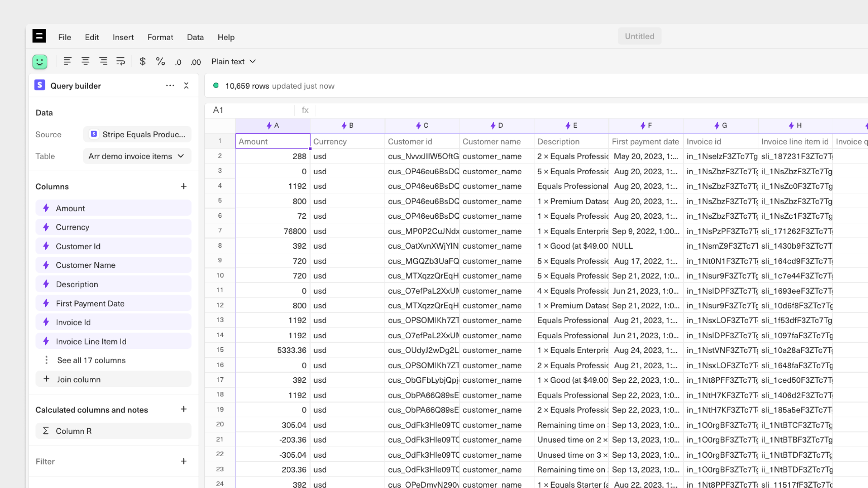
Task: Open the Data menu
Action: pyautogui.click(x=195, y=37)
